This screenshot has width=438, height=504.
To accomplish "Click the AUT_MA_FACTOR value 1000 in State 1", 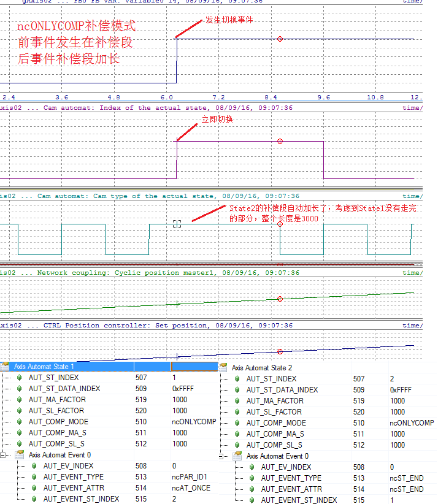I will [x=180, y=400].
